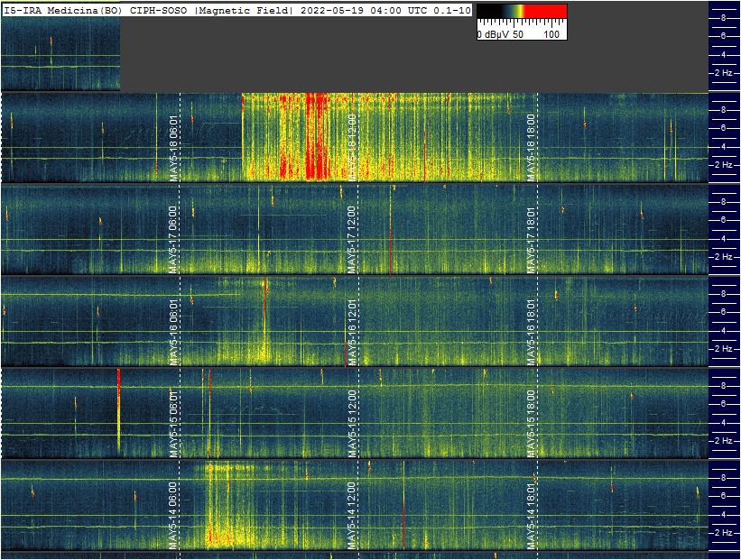Screen dimensions: 741x560
Task: Click the red region of the color scale
Action: tap(544, 12)
